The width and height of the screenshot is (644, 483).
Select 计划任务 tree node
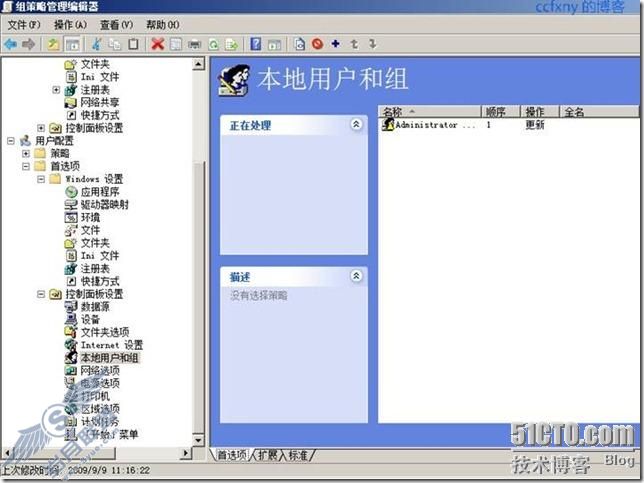pyautogui.click(x=100, y=421)
